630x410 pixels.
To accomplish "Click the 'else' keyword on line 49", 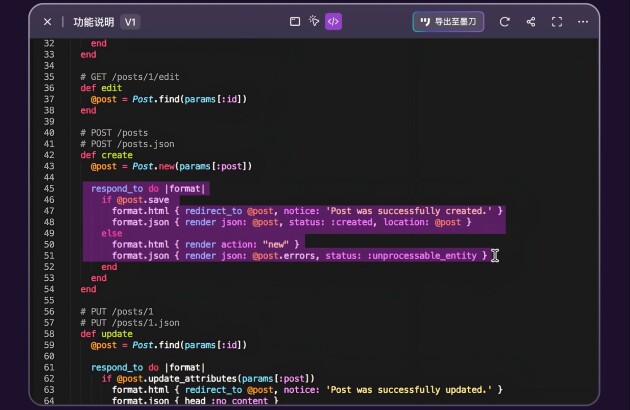I will point(112,234).
